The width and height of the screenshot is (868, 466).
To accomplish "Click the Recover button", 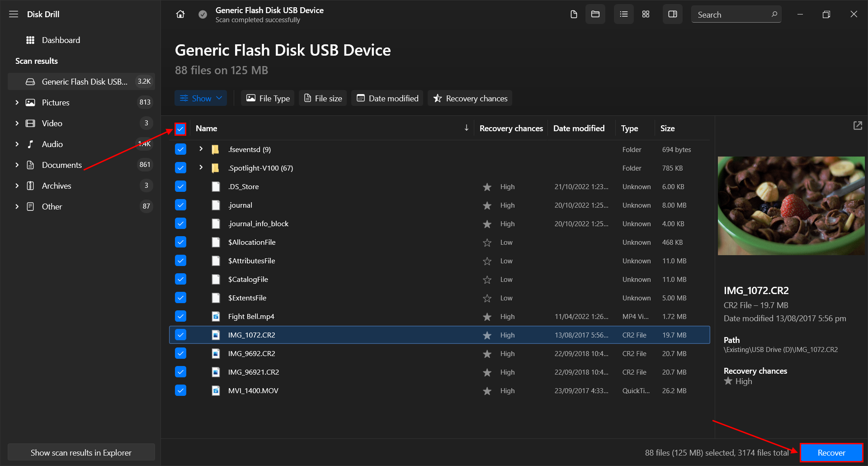I will click(x=831, y=452).
